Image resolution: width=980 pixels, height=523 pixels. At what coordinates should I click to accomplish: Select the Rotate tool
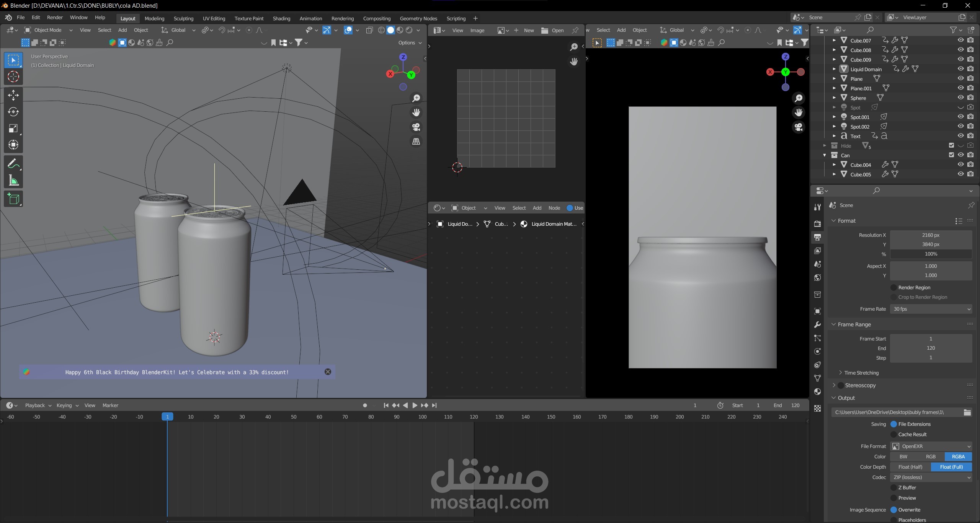click(x=13, y=112)
